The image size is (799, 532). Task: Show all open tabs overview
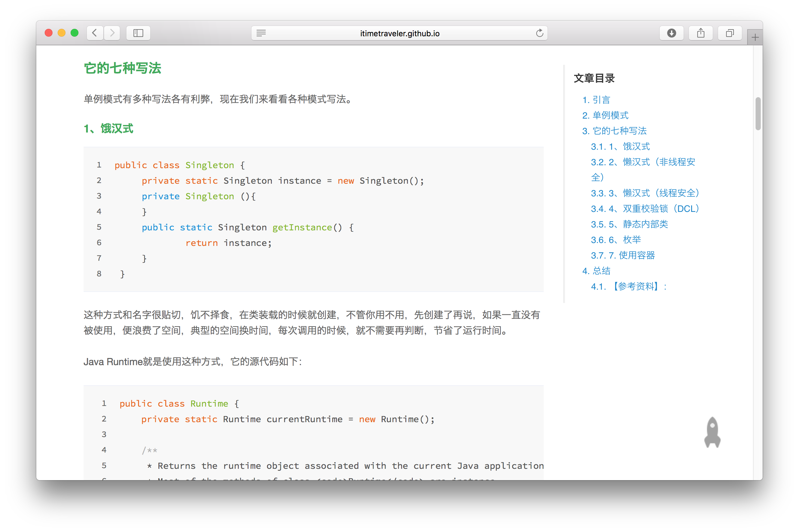(x=730, y=33)
